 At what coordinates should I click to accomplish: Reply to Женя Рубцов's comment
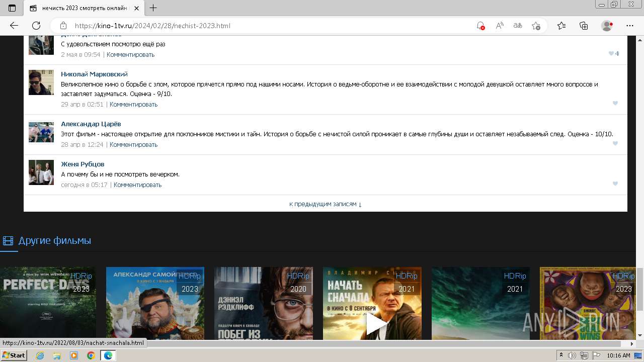point(137,185)
